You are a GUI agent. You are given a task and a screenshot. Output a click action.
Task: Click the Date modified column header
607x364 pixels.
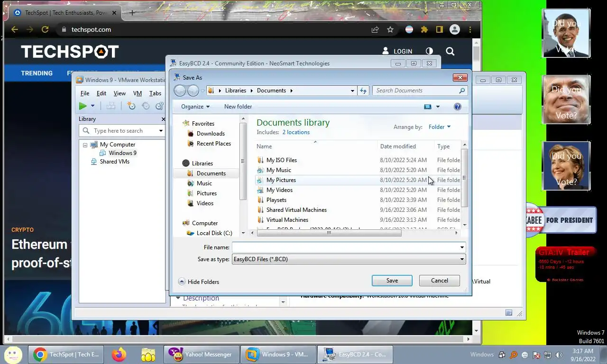(x=406, y=146)
